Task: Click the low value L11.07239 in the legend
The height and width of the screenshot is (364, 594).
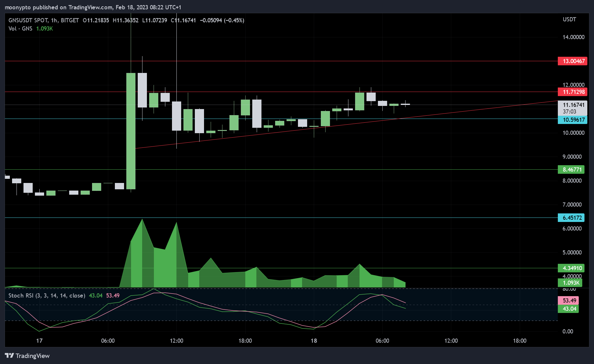Action: point(155,20)
